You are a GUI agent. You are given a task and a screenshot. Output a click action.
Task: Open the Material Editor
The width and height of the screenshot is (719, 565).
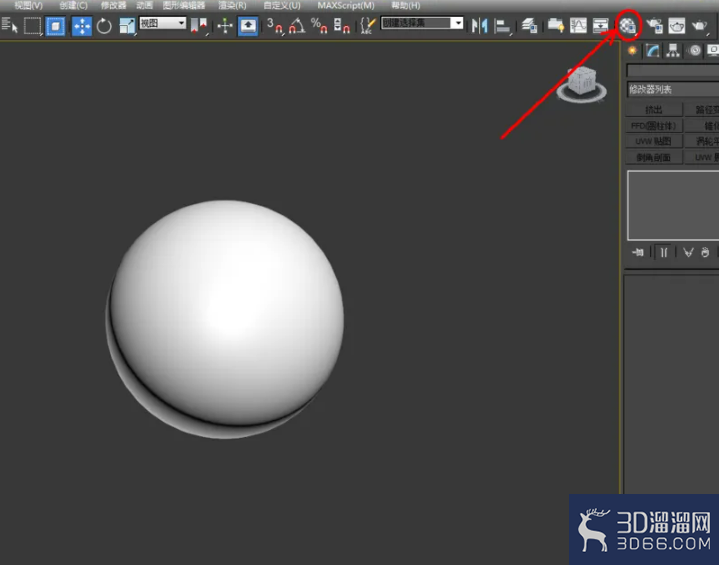point(628,26)
